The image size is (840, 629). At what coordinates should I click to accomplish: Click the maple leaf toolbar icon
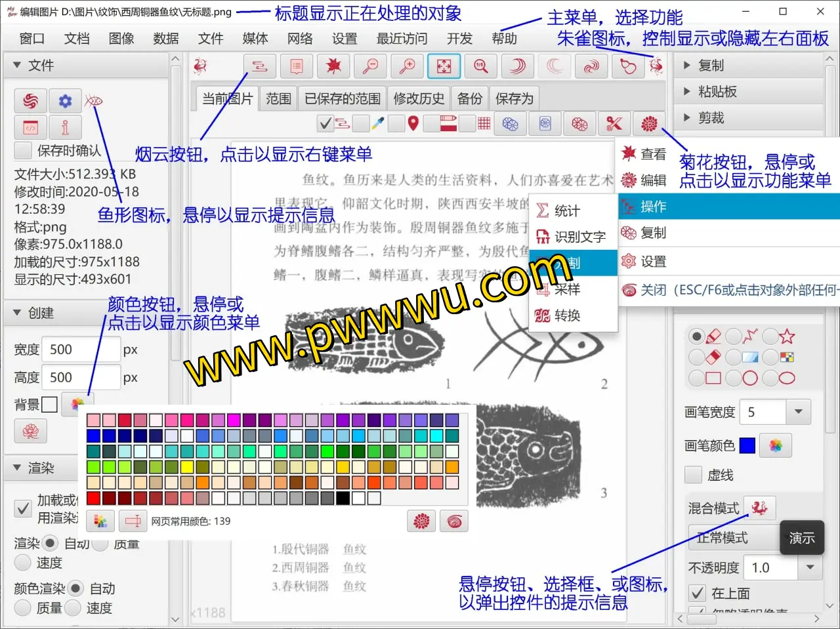[x=333, y=66]
